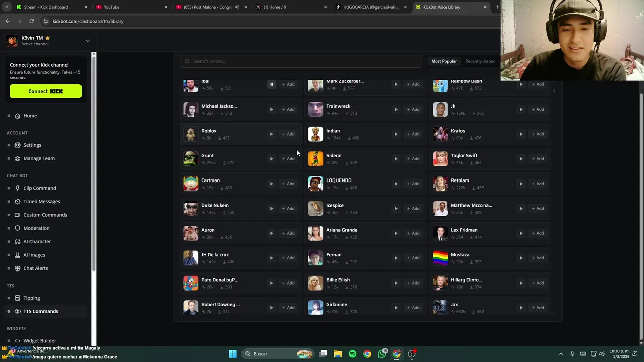Open Manage Team in the sidebar
Screen dimensions: 644x362
[x=39, y=158]
